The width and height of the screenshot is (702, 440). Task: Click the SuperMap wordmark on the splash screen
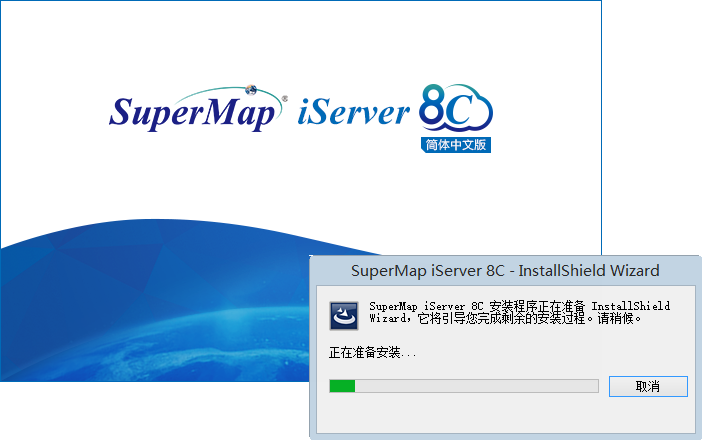[192, 112]
